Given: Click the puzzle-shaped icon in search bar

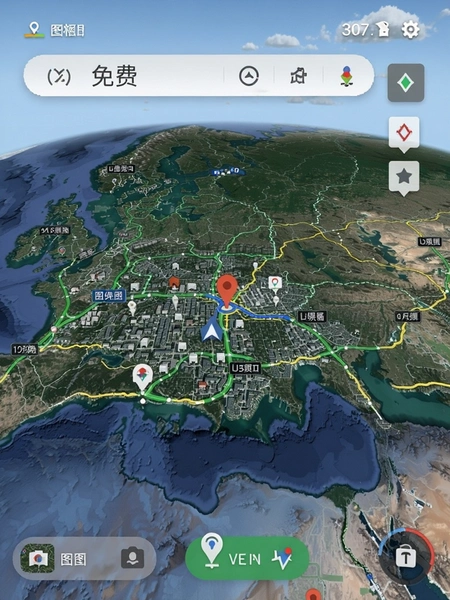Looking at the screenshot, I should pyautogui.click(x=298, y=75).
